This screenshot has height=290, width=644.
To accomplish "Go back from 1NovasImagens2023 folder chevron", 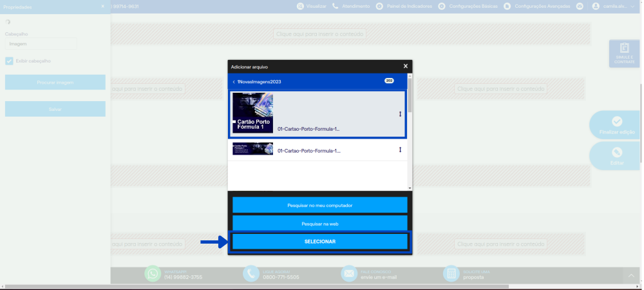I will [x=234, y=82].
